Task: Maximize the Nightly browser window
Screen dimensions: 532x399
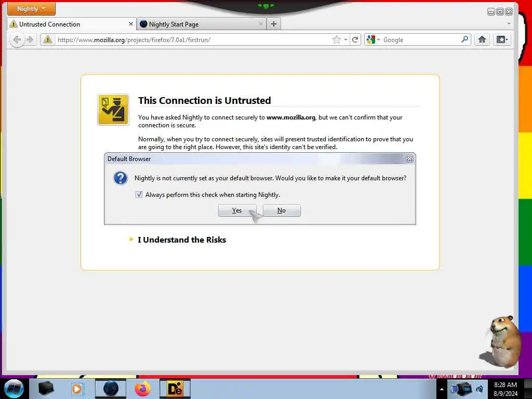Action: click(500, 12)
